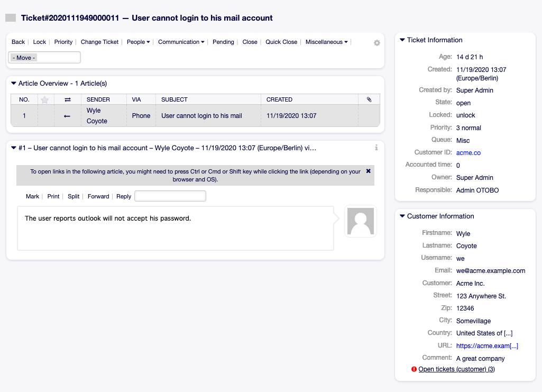Click the red open tickets warning icon
The width and height of the screenshot is (542, 392).
(414, 369)
